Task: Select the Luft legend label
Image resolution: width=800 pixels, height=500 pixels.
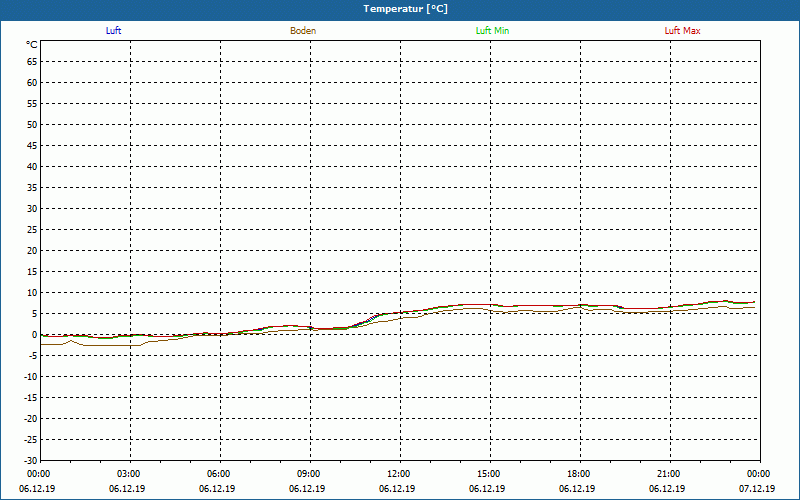Action: coord(113,31)
